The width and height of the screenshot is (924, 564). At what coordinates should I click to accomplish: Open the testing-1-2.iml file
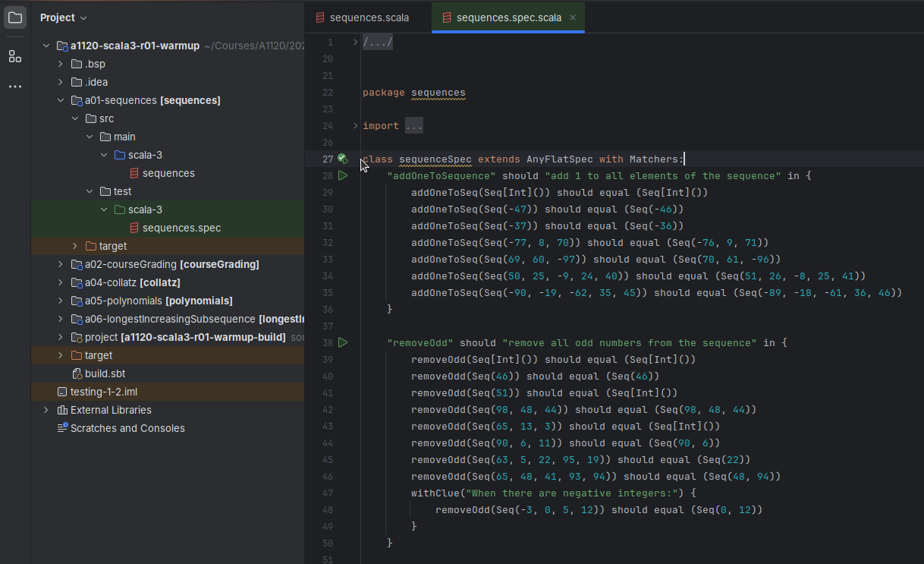coord(103,392)
